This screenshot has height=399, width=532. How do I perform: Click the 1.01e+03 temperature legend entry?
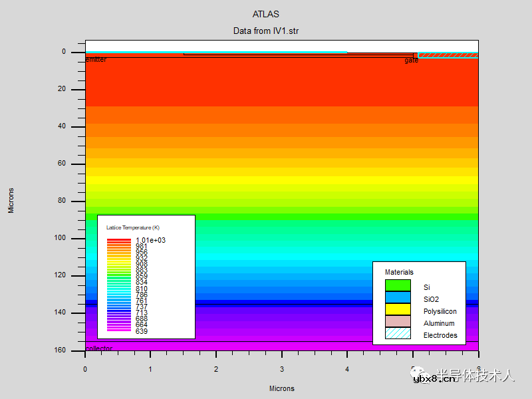(x=150, y=240)
